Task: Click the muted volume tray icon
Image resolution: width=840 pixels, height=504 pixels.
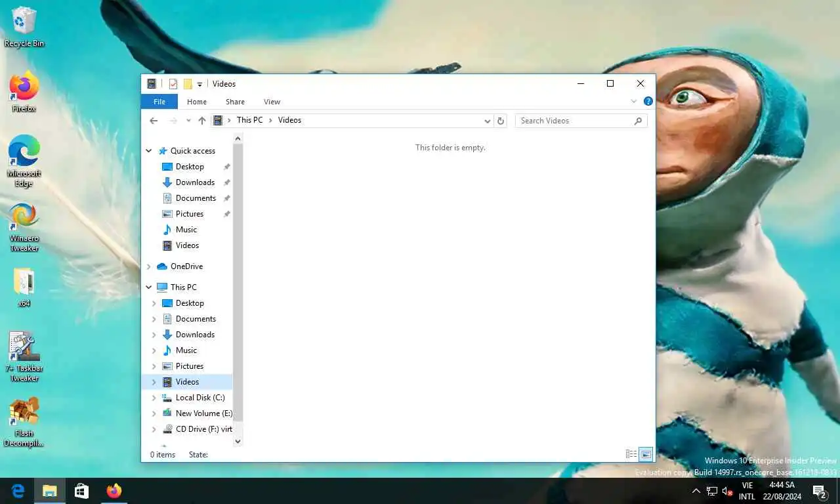Action: (727, 491)
